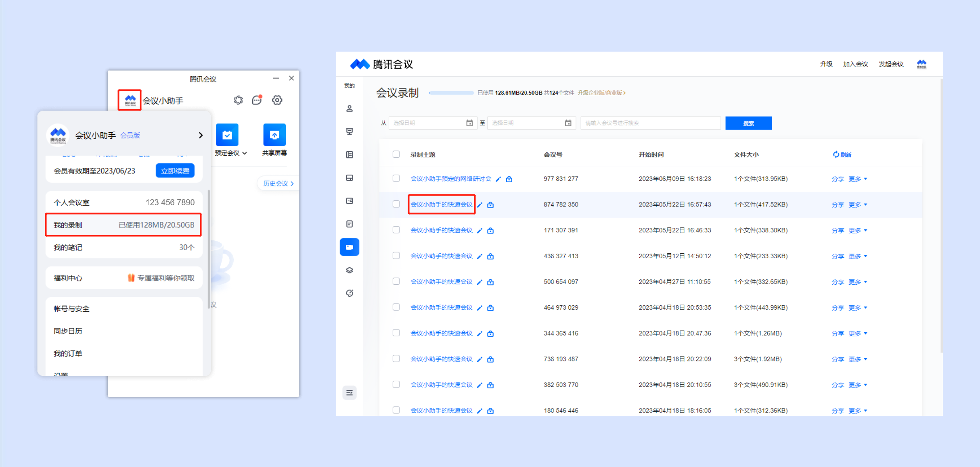The width and height of the screenshot is (980, 467).
Task: Open 历史会议 chevron link
Action: point(279,183)
